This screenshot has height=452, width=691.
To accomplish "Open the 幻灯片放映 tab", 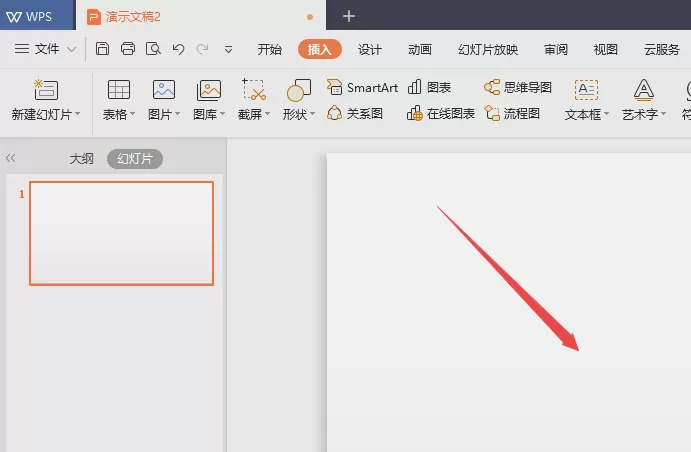I will (488, 49).
